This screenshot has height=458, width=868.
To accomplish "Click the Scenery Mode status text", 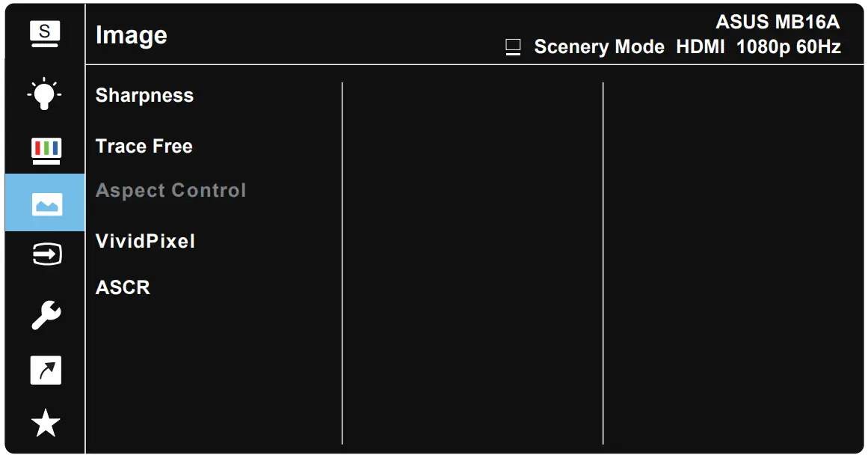I will [599, 47].
